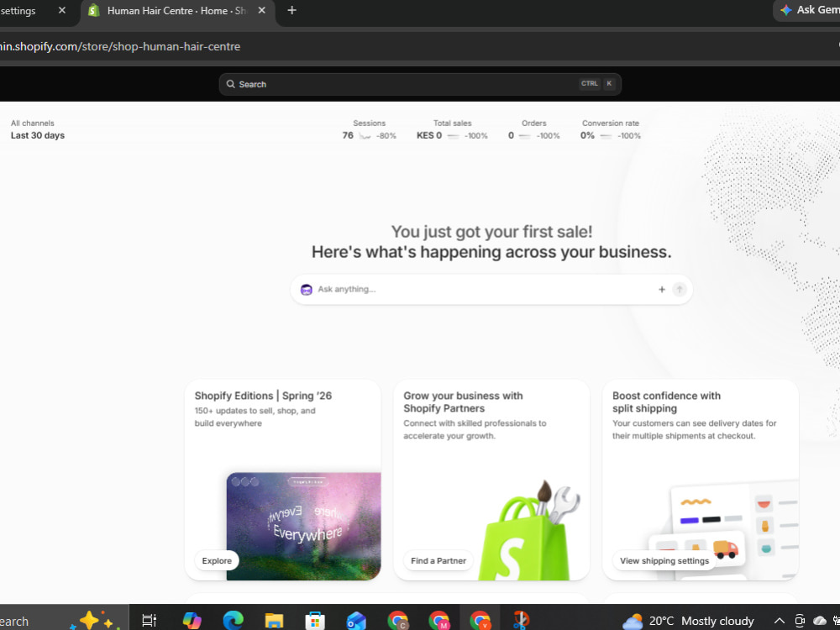Click the Ask anything input box
The height and width of the screenshot is (630, 840).
coord(491,289)
